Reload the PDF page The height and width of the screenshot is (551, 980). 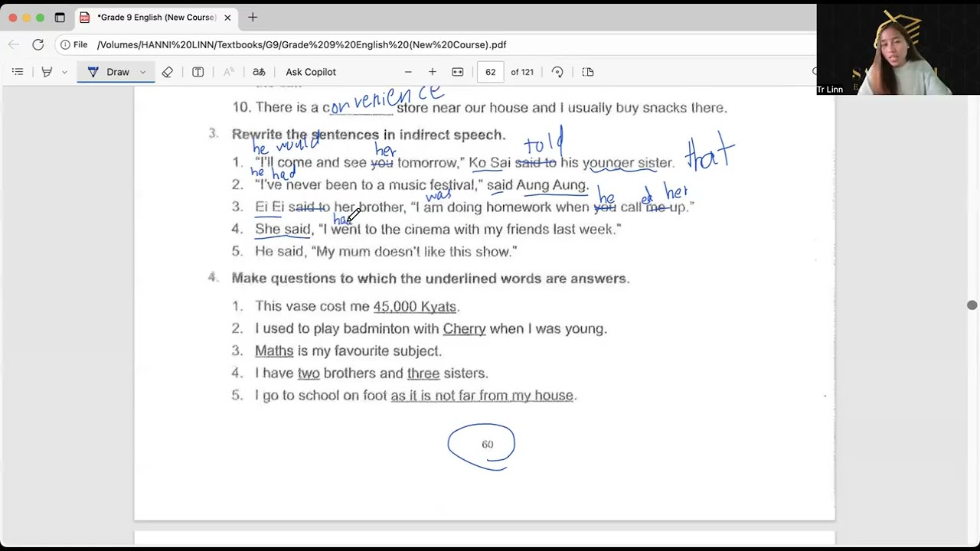[x=38, y=44]
